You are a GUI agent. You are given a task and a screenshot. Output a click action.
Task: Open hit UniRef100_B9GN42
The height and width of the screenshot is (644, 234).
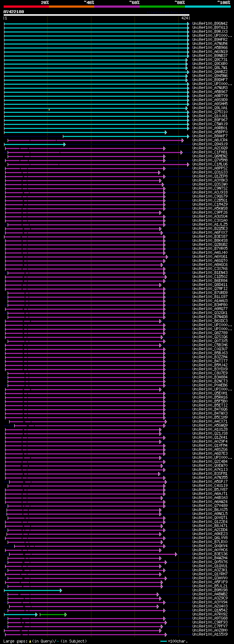click(210, 24)
